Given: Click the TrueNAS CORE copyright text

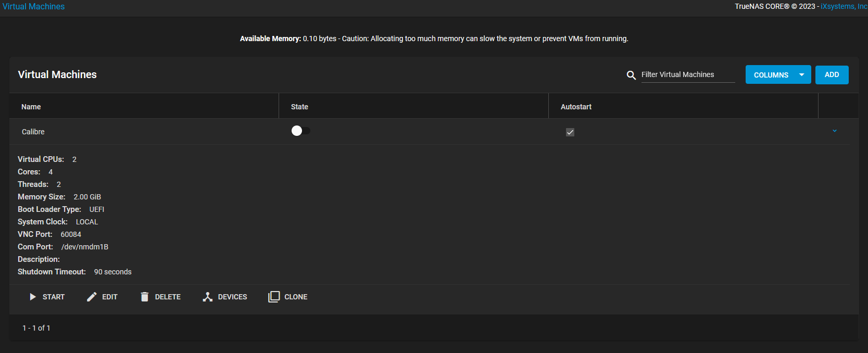Looking at the screenshot, I should [x=774, y=6].
